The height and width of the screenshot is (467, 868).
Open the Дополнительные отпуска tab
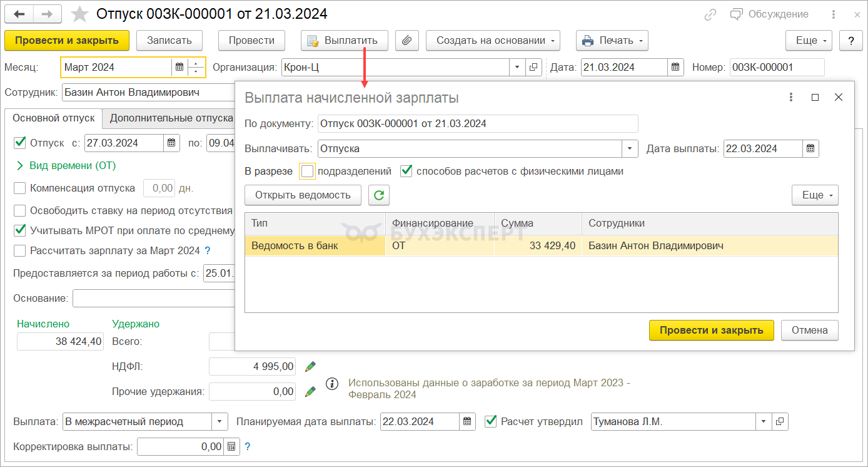point(170,118)
